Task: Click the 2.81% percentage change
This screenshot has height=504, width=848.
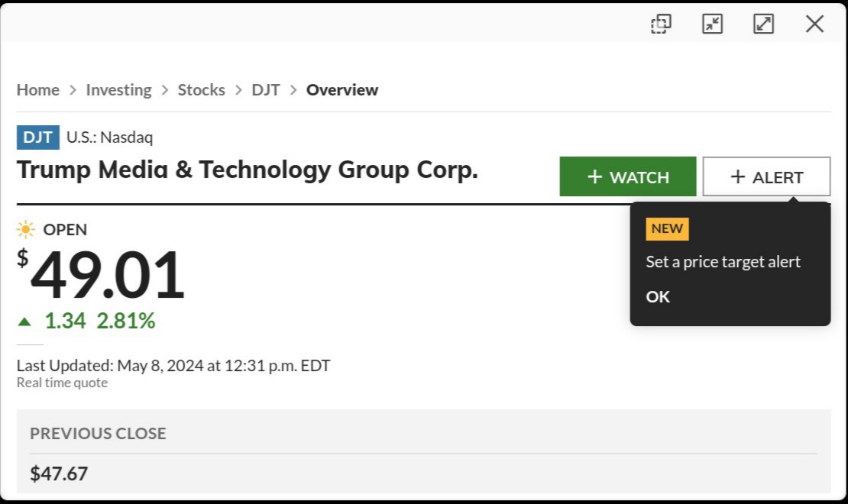Action: 126,321
